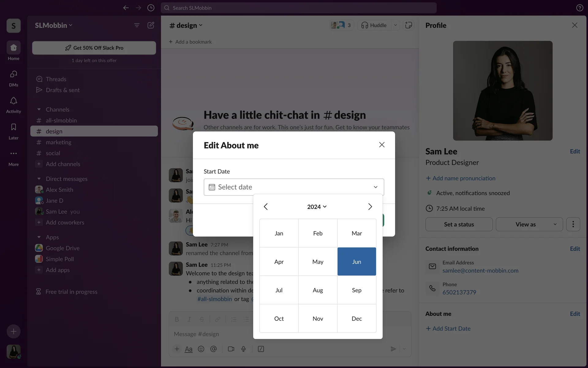The image size is (588, 368).
Task: Click the sidebar filter icon
Action: pos(137,25)
